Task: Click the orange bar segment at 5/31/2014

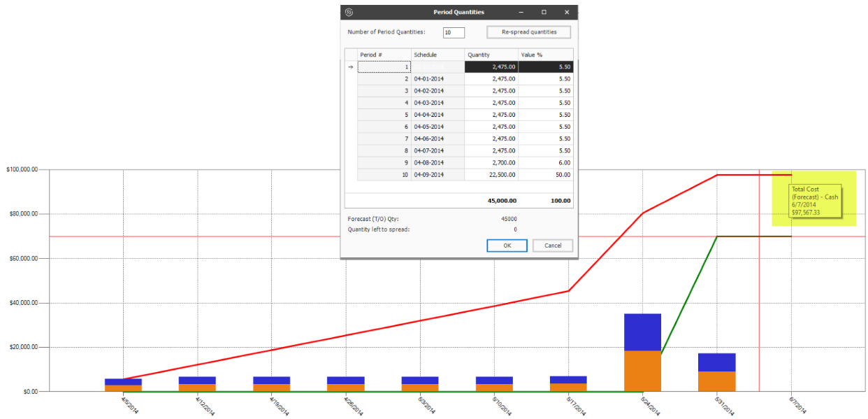Action: 716,381
